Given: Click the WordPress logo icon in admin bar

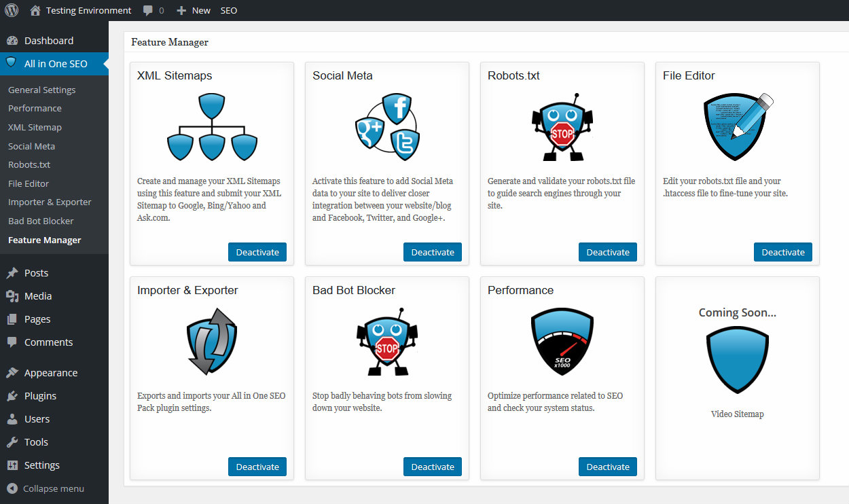Looking at the screenshot, I should pyautogui.click(x=12, y=10).
